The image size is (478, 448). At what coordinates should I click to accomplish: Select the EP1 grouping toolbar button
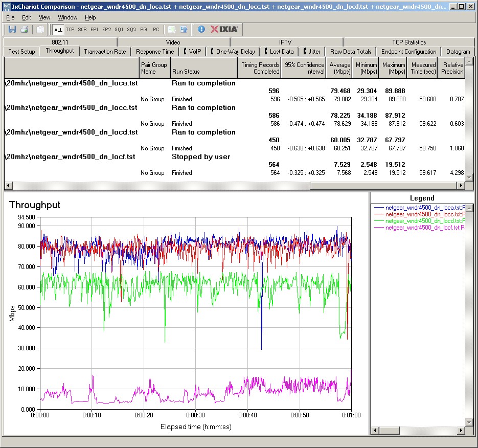point(95,30)
